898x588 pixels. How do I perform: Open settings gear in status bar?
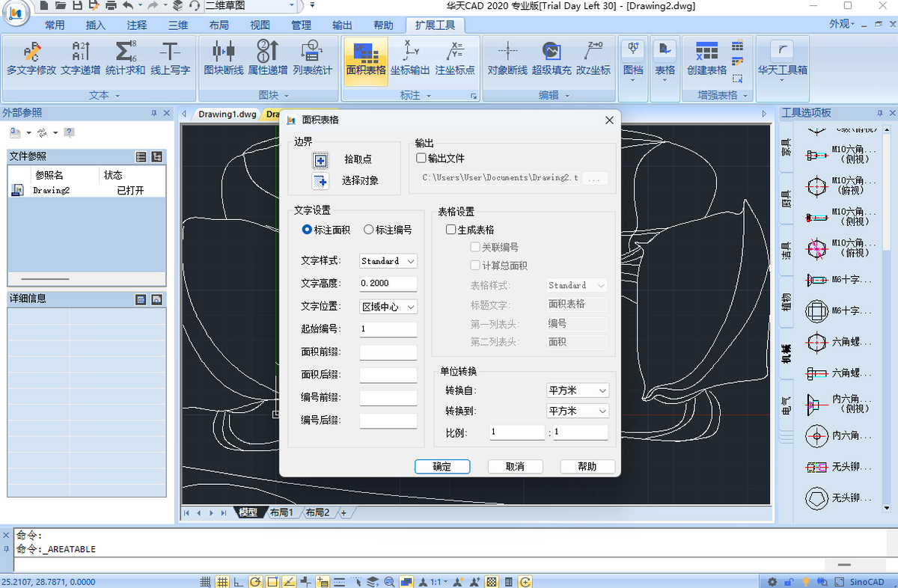click(x=772, y=582)
